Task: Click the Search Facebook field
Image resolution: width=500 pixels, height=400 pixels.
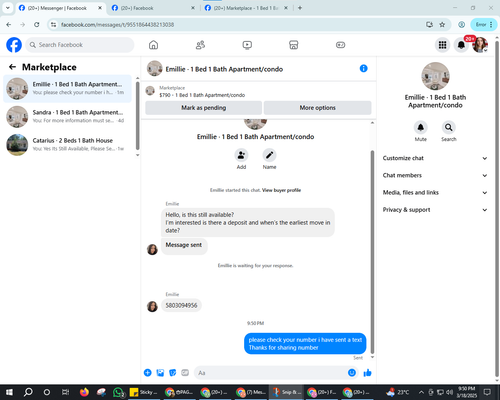Action: 80,45
